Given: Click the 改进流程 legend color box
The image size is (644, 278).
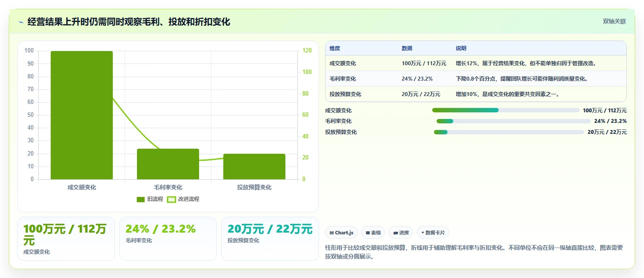Looking at the screenshot, I should click(x=171, y=199).
